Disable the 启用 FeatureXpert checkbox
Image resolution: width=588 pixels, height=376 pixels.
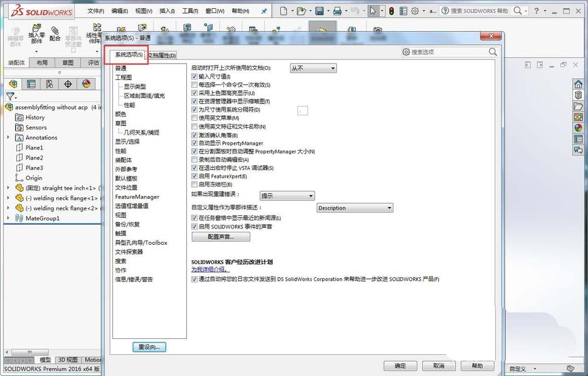click(194, 176)
